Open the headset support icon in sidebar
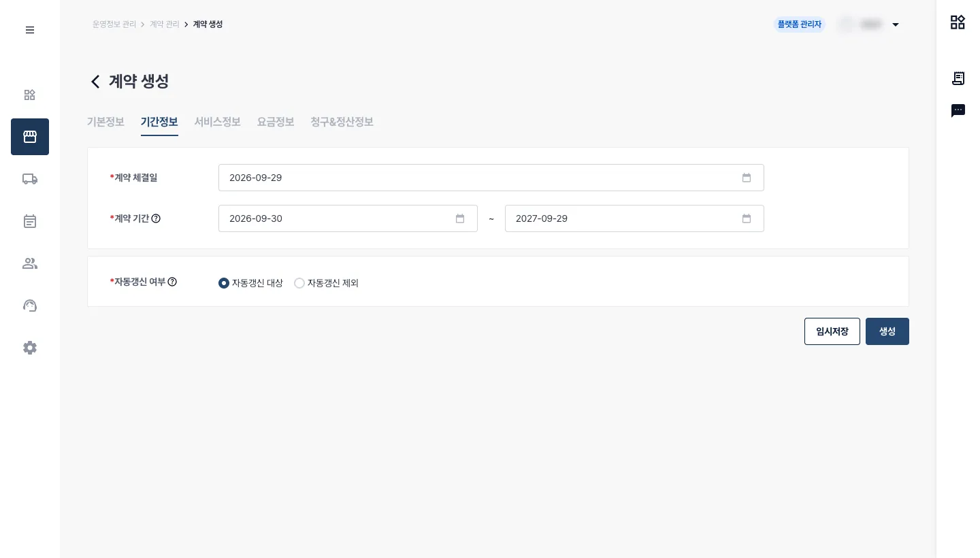This screenshot has height=558, width=980. pos(30,306)
